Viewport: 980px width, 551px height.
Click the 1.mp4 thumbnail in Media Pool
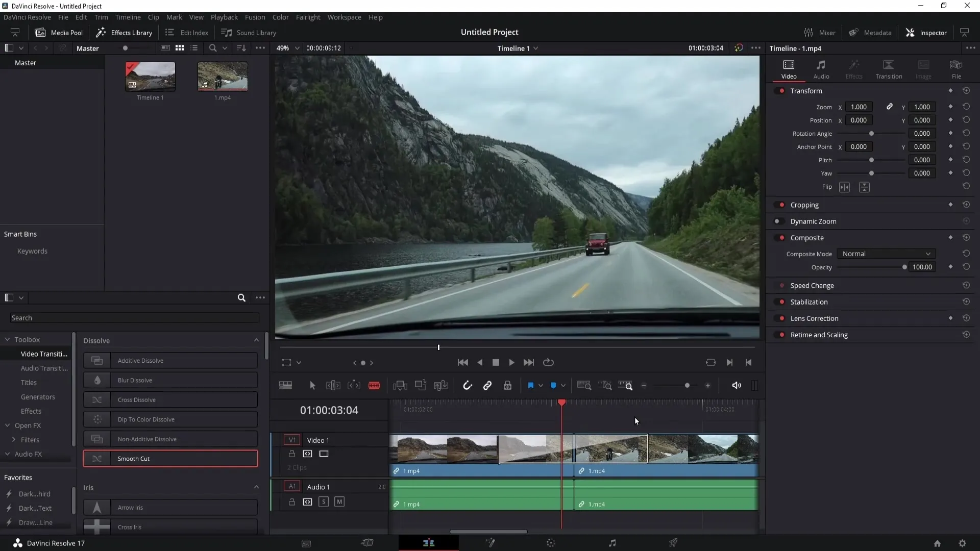pyautogui.click(x=222, y=76)
